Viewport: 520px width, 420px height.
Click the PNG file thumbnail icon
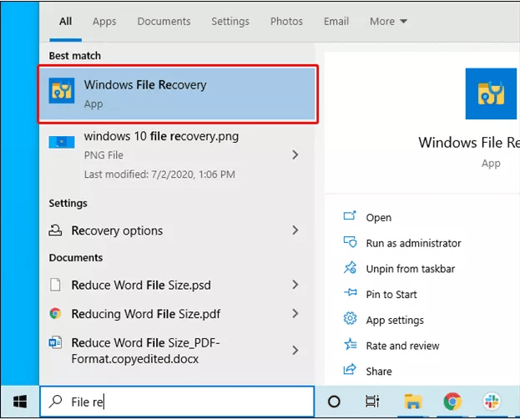[x=62, y=142]
